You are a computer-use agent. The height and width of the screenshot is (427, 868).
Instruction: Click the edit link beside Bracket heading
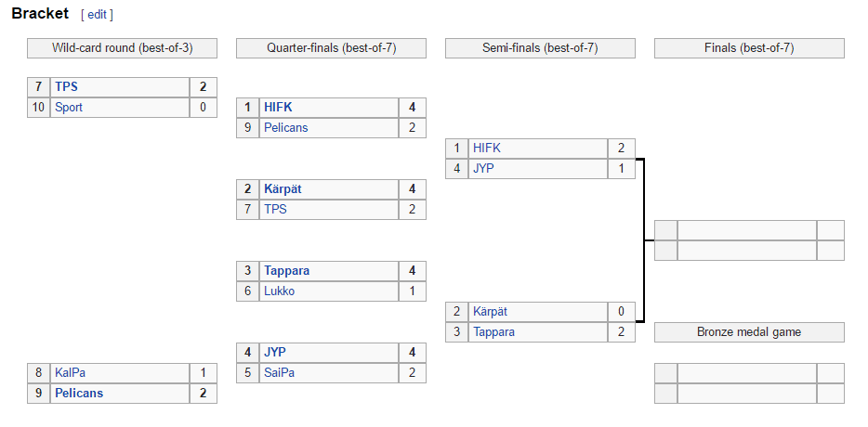pyautogui.click(x=97, y=15)
